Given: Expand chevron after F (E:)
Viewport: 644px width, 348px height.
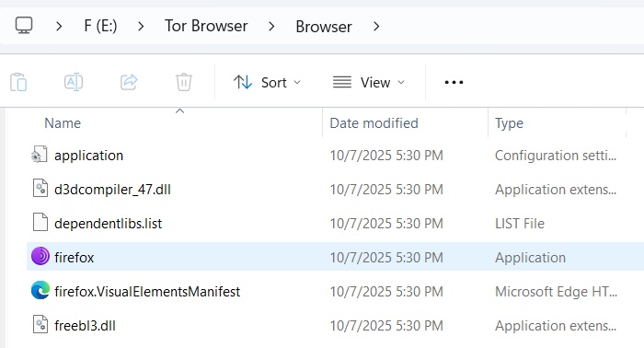Looking at the screenshot, I should click(141, 27).
